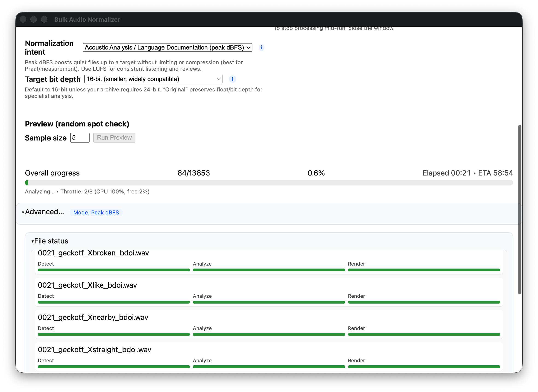Click the Render progress bar for Xnearby file
The width and height of the screenshot is (538, 392).
424,334
